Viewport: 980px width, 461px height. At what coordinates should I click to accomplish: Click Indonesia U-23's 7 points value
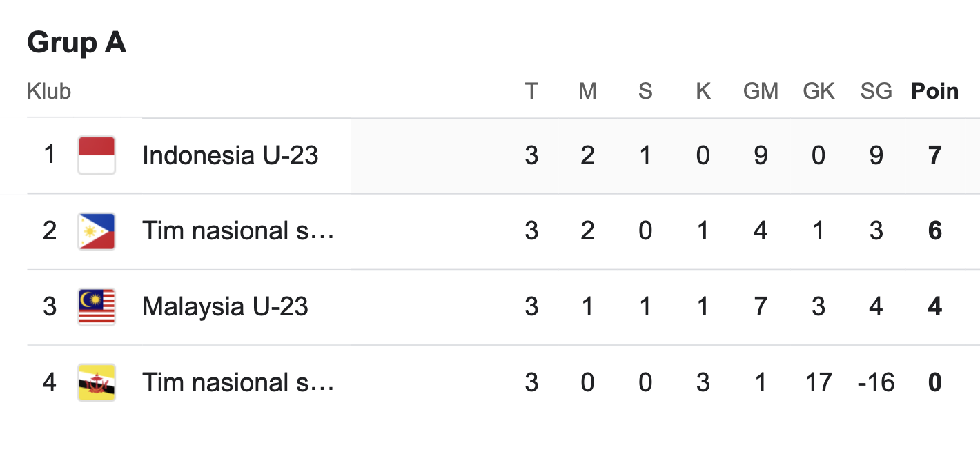coord(935,155)
